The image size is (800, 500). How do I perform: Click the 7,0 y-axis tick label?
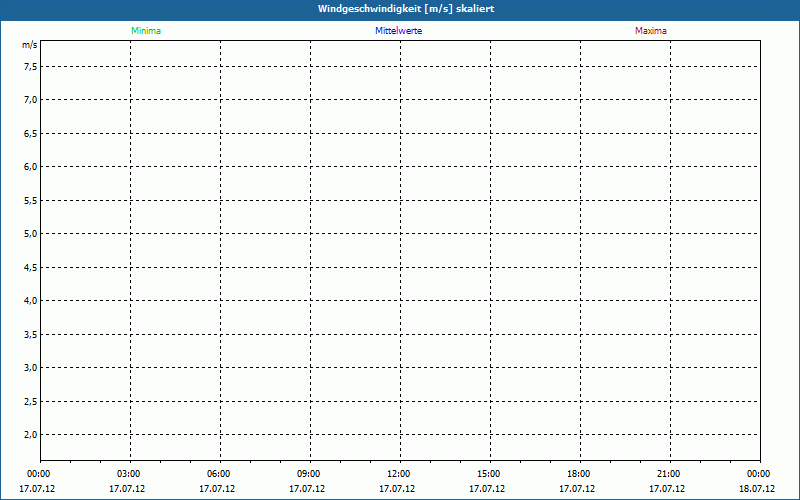tap(30, 99)
